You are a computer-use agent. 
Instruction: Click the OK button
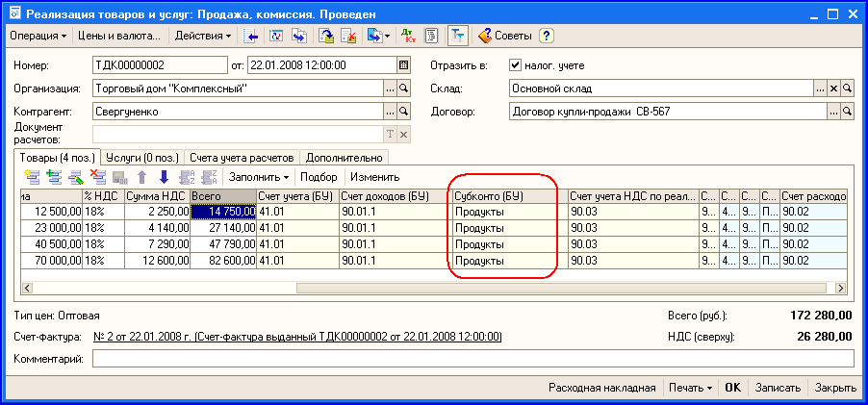tap(733, 388)
